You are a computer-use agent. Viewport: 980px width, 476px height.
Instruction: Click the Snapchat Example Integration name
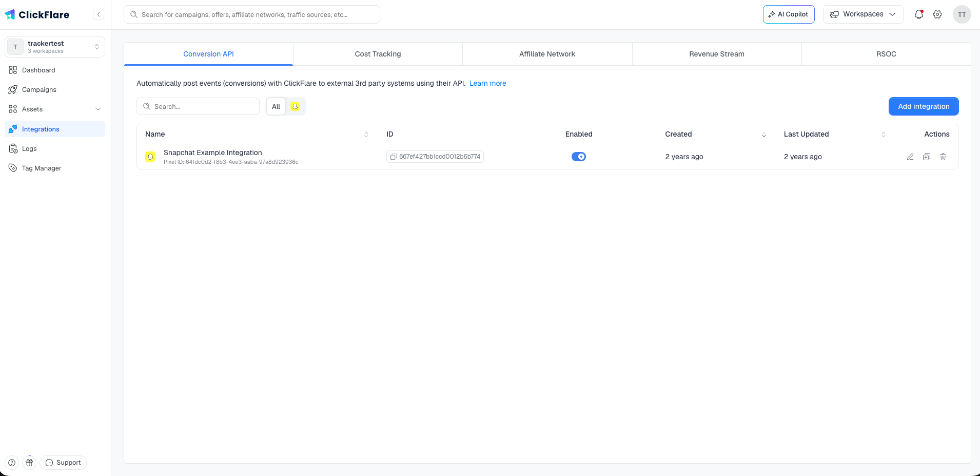click(213, 153)
